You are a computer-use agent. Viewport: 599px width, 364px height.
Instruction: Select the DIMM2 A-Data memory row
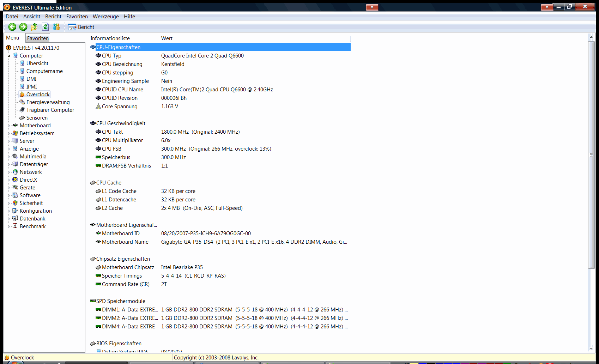[220, 318]
